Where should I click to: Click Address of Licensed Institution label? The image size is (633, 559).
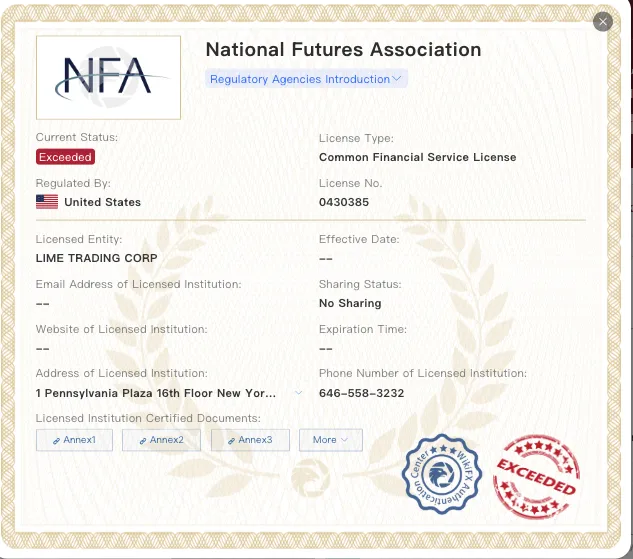point(122,373)
